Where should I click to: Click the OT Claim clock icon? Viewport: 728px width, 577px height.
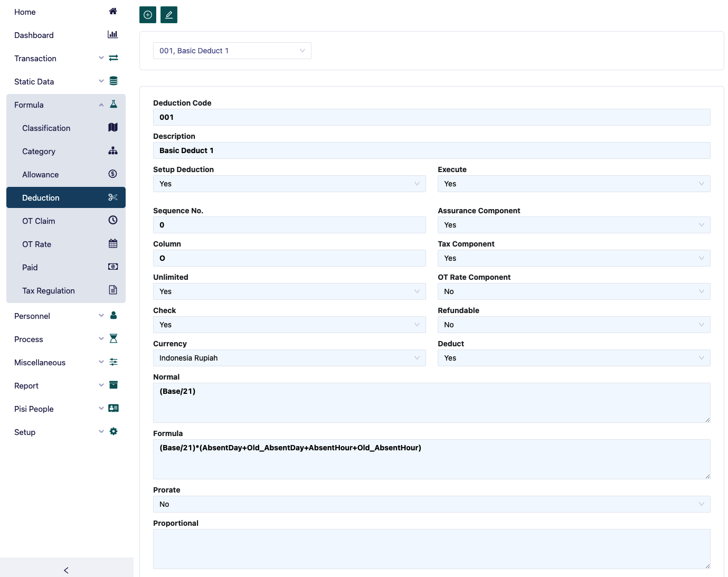[113, 221]
